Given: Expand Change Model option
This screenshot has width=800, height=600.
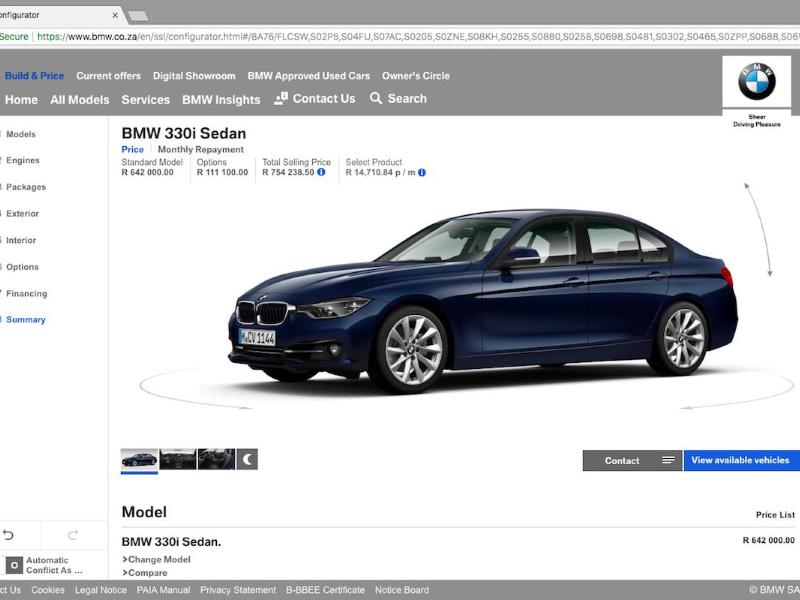Looking at the screenshot, I should [157, 559].
